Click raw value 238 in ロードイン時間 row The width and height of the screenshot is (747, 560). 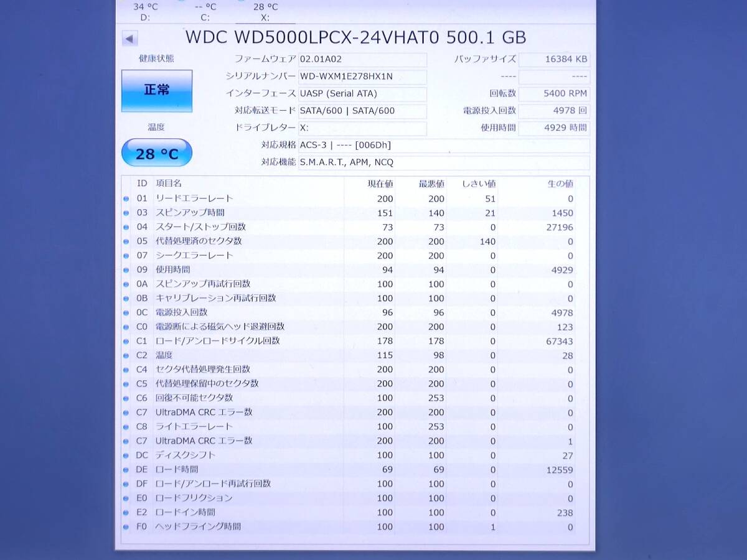565,513
